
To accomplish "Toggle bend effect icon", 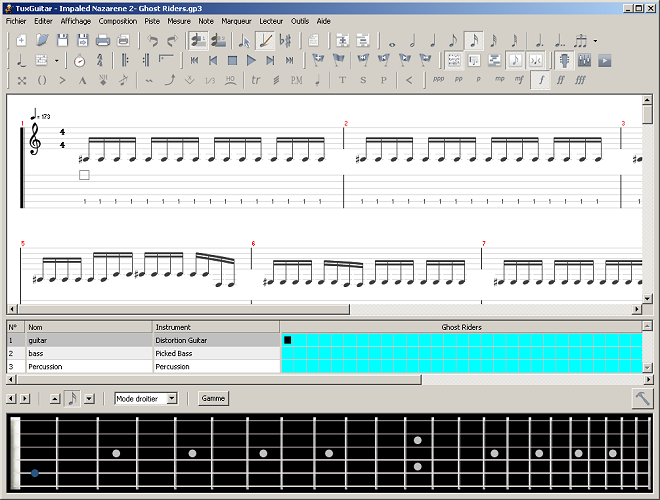I will click(170, 80).
